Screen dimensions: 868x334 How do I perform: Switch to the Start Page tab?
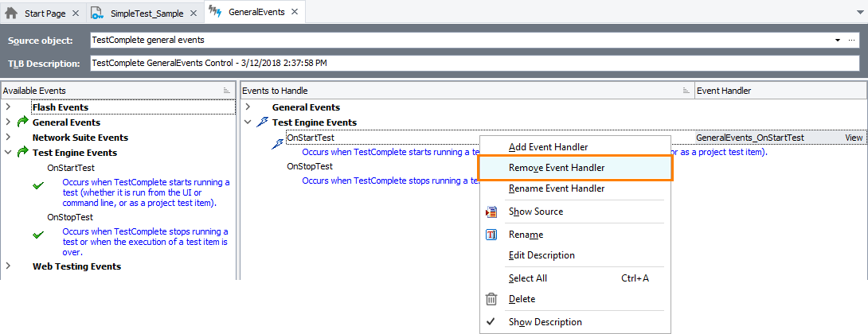[x=43, y=14]
